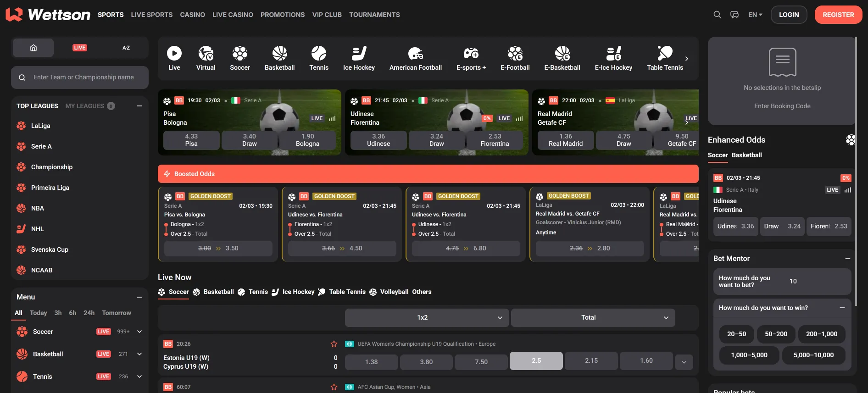Switch to MY LEAGUES tab
Viewport: 868px width, 393px height.
85,106
